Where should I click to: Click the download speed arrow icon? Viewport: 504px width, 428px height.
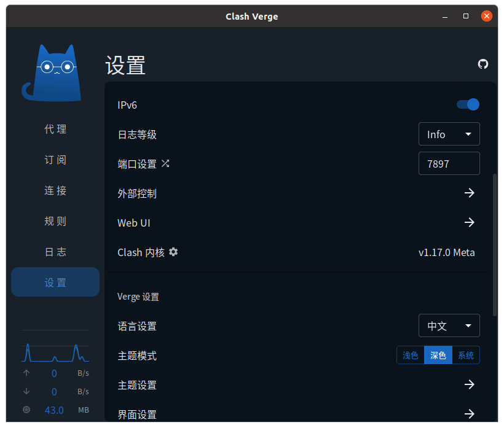click(x=26, y=391)
